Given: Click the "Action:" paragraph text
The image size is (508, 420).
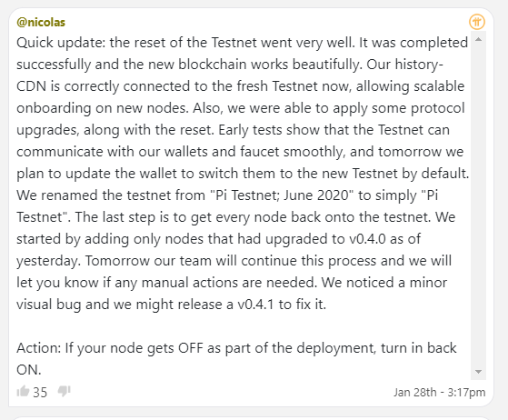Looking at the screenshot, I should click(236, 359).
